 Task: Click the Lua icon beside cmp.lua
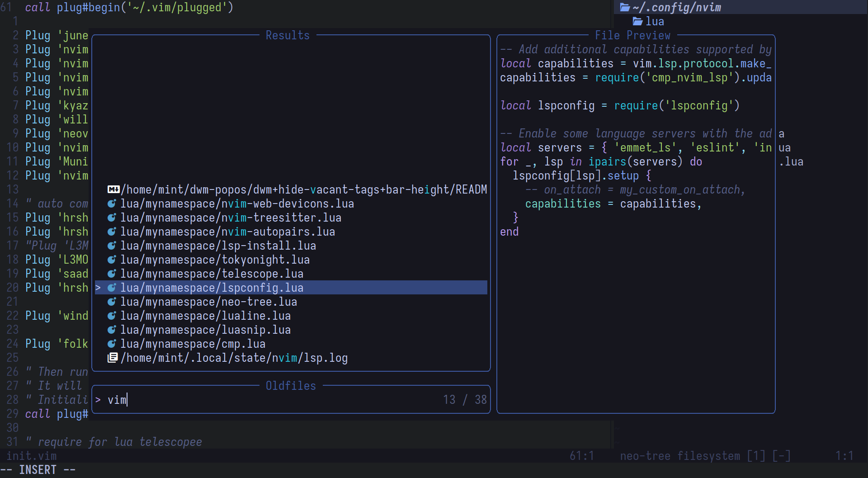coord(112,344)
